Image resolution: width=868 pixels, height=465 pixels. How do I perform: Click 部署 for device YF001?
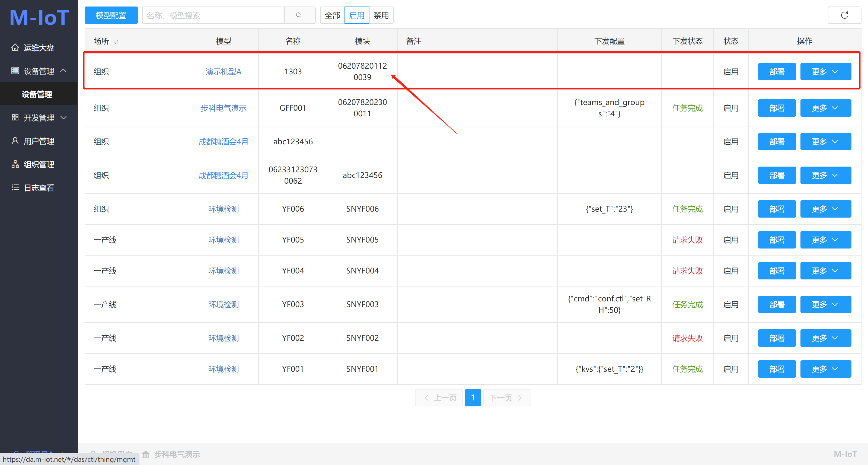coord(777,369)
